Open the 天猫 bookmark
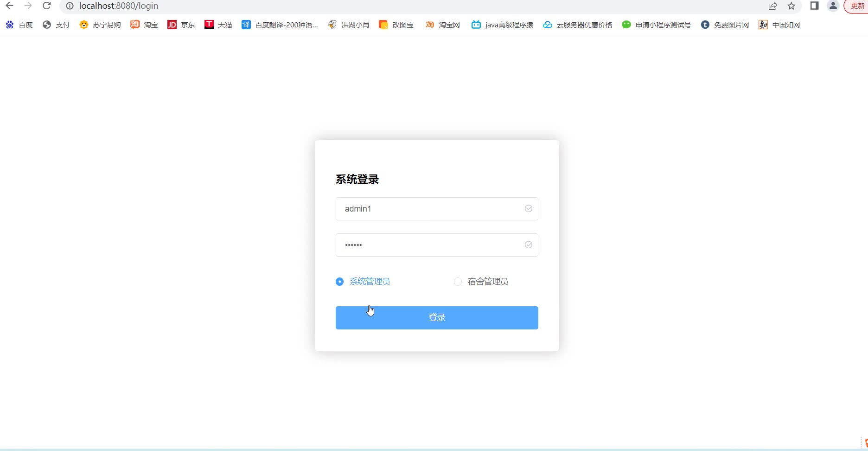The width and height of the screenshot is (868, 451). point(218,25)
